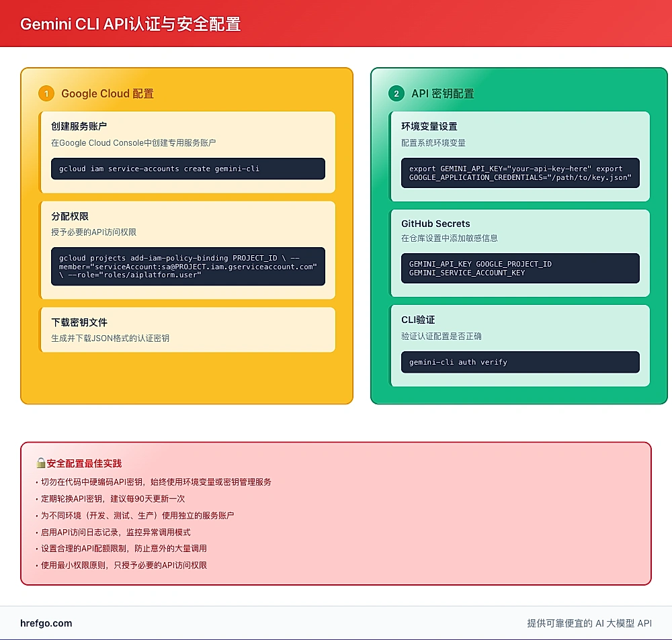The width and height of the screenshot is (672, 640).
Task: Click the bullet 定期轮换API密钥，建议每90天更新一次
Action: [x=110, y=498]
